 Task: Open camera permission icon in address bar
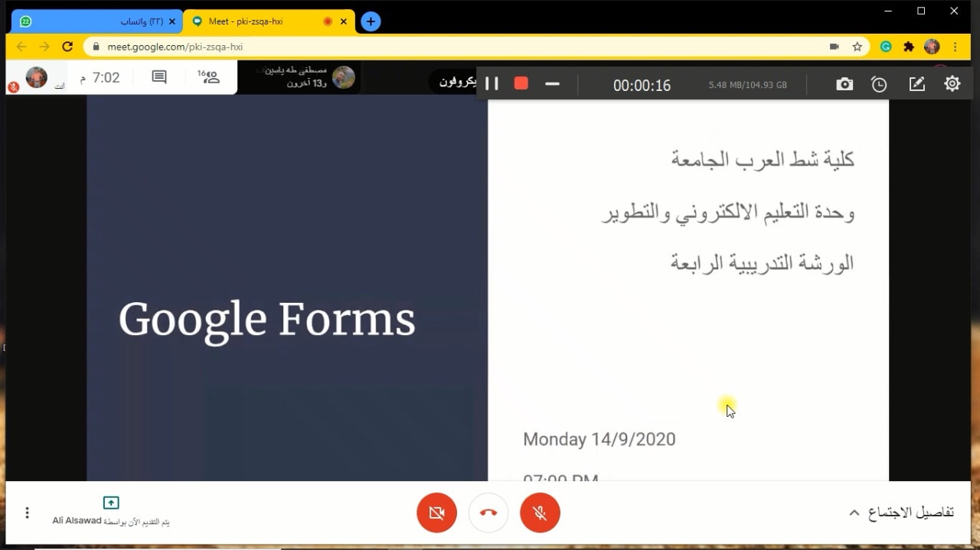click(x=834, y=47)
